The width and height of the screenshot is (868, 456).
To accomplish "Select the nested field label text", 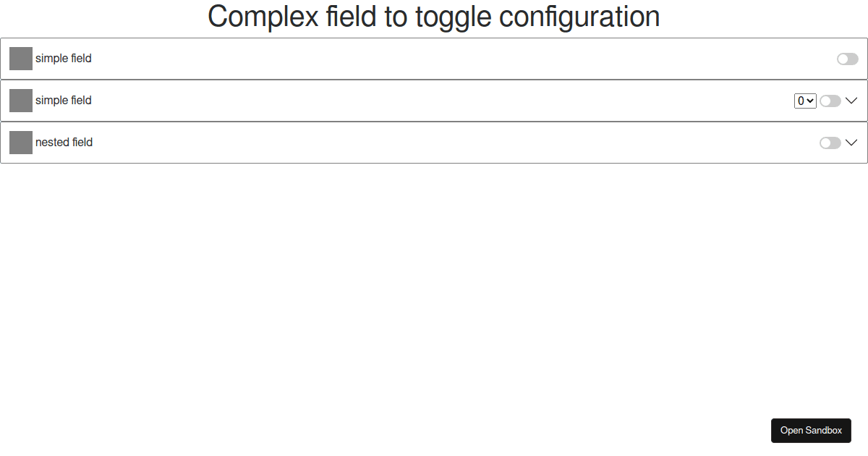I will tap(64, 143).
